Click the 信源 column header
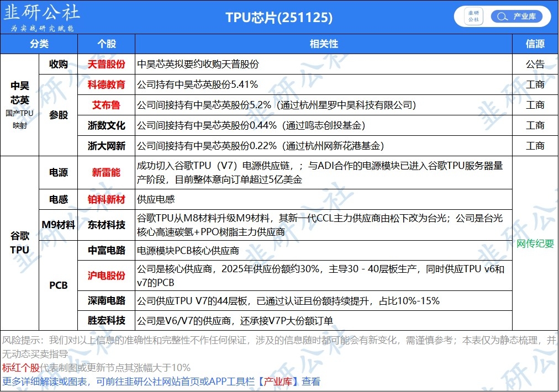The image size is (559, 392). (x=535, y=44)
